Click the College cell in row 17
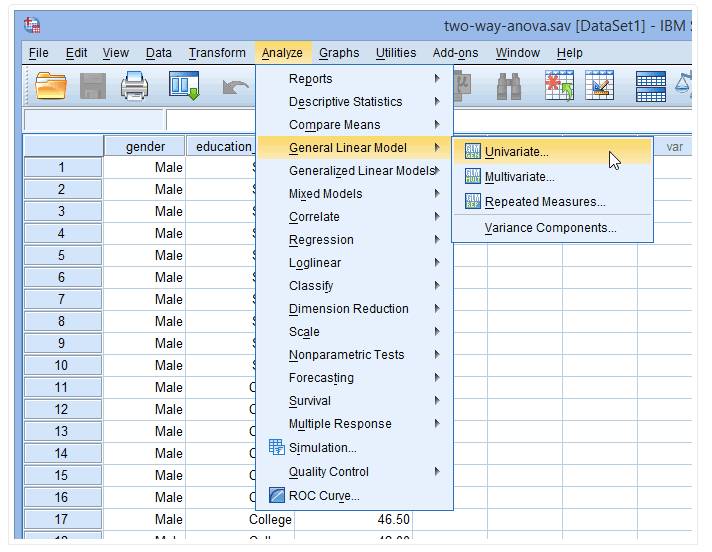 tap(240, 519)
